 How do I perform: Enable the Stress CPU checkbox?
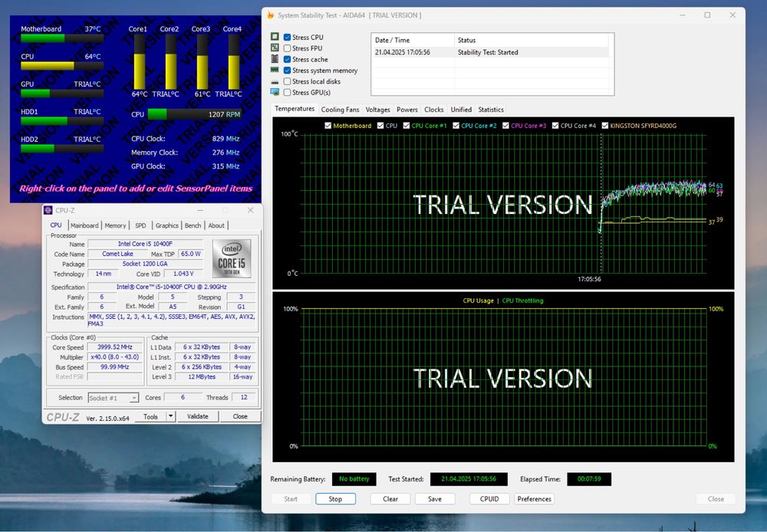tap(287, 37)
